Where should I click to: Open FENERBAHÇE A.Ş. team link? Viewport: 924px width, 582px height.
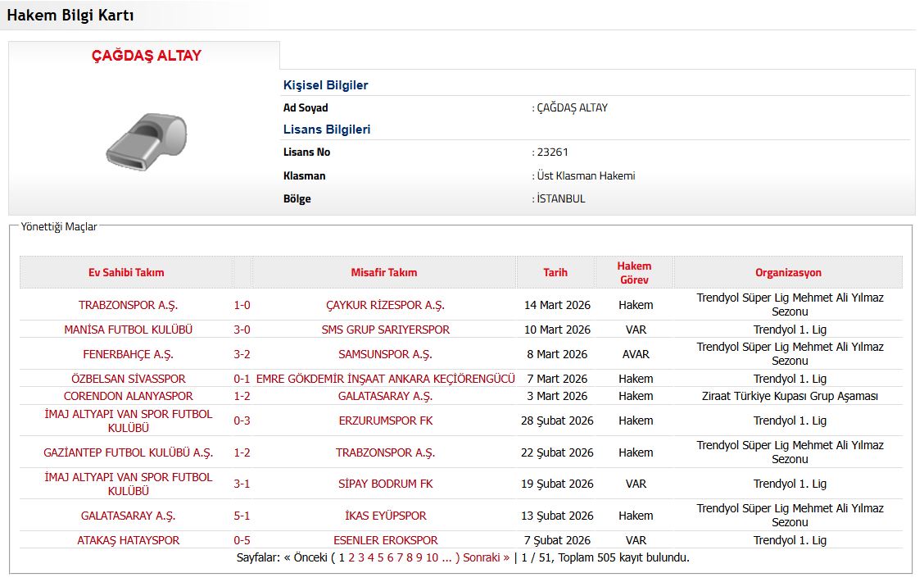(128, 354)
